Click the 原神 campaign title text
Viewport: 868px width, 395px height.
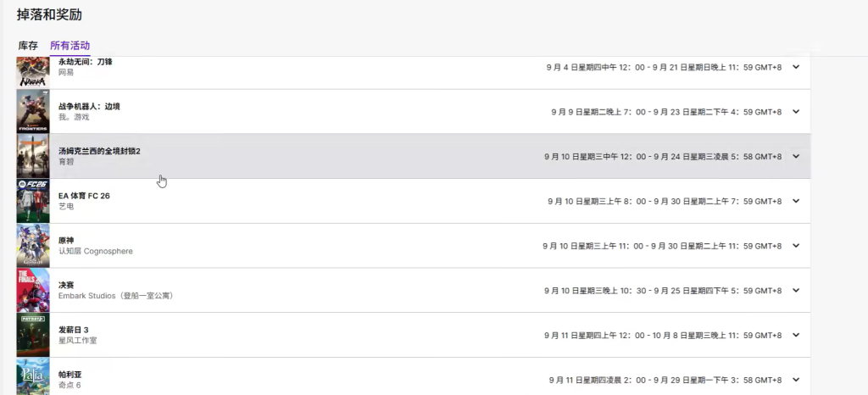click(67, 241)
